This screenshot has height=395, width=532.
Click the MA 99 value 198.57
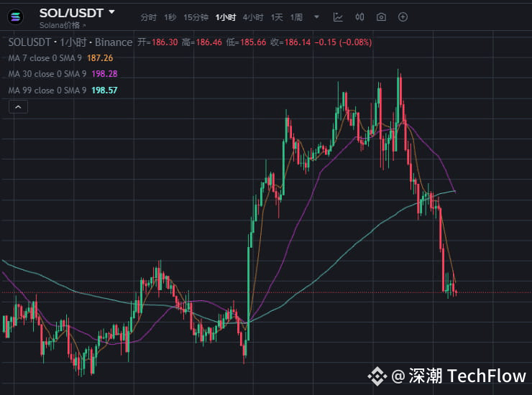pos(104,90)
